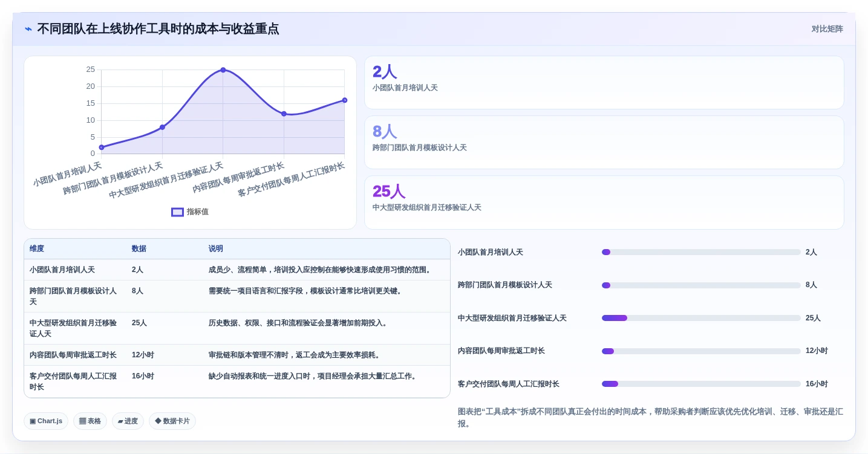Click description starting 缺少自动报表
This screenshot has width=868, height=454.
[314, 377]
